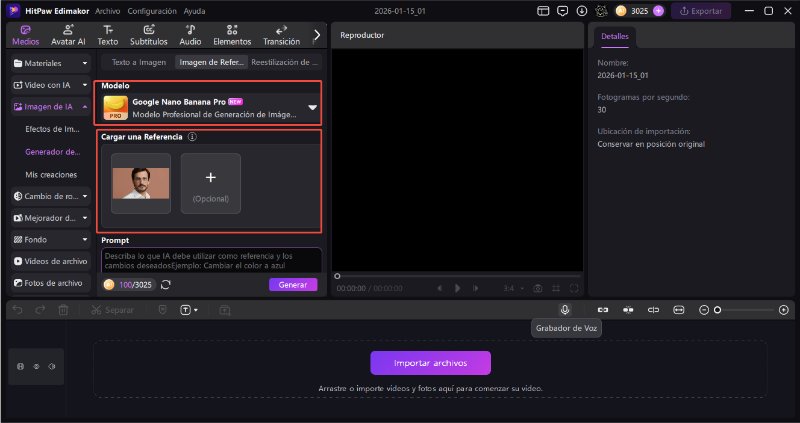Viewport: 800px width, 423px height.
Task: Show more toolbar tools with right arrow
Action: [317, 35]
